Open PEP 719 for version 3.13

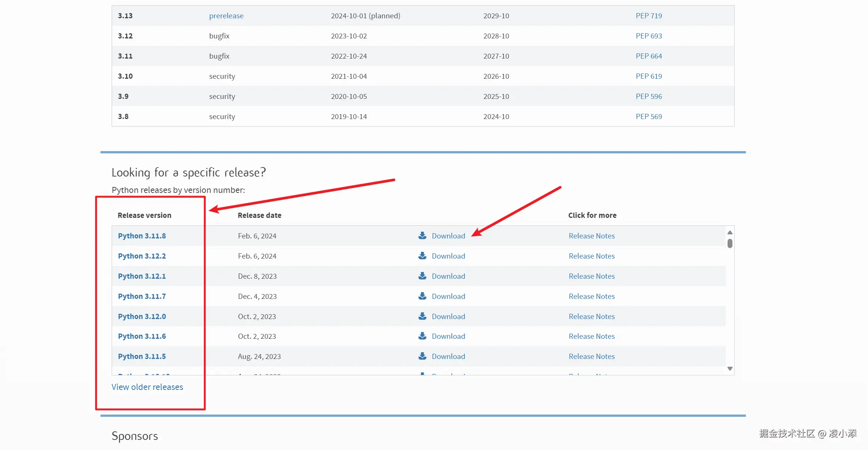point(648,16)
